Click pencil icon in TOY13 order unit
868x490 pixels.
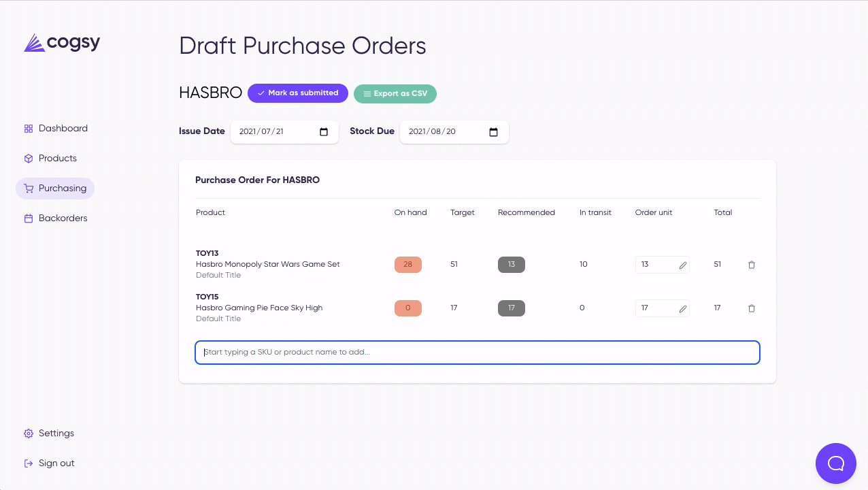683,265
